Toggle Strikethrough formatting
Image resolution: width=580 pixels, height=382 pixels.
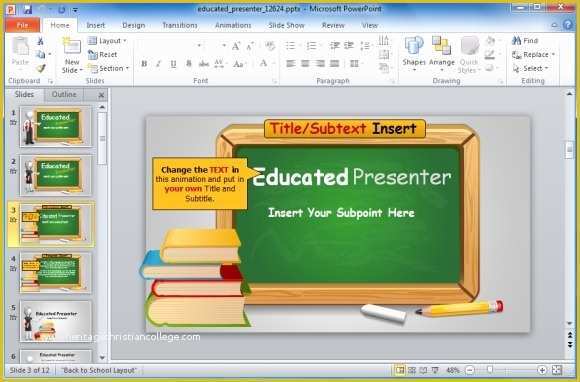(204, 64)
